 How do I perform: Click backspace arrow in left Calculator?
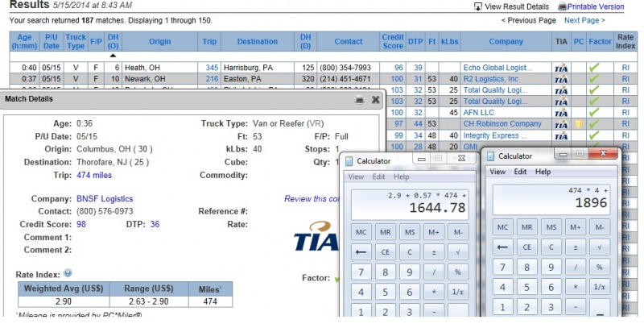[x=361, y=252]
